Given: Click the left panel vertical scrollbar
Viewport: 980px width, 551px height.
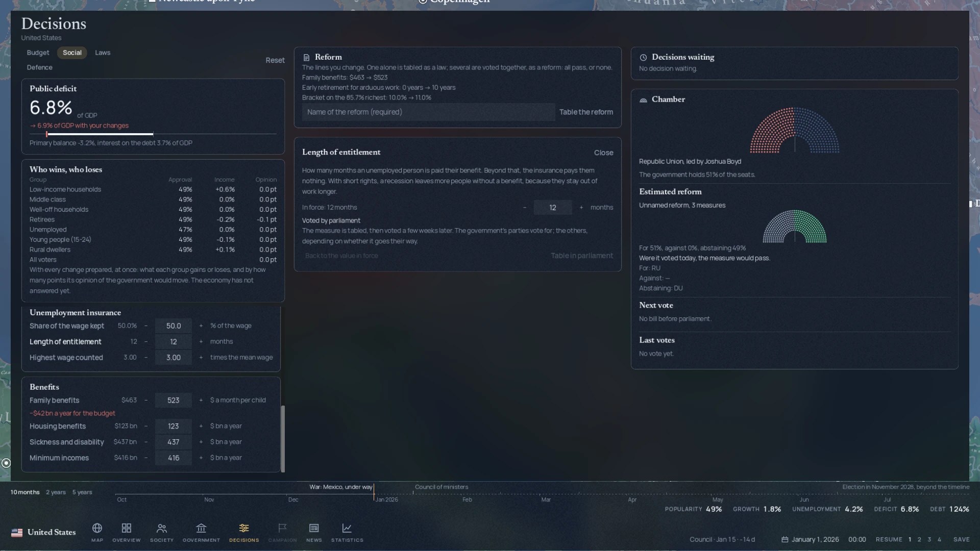Looking at the screenshot, I should [283, 439].
